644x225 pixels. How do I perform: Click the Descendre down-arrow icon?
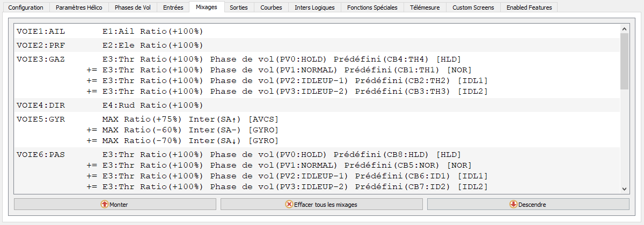tap(514, 204)
